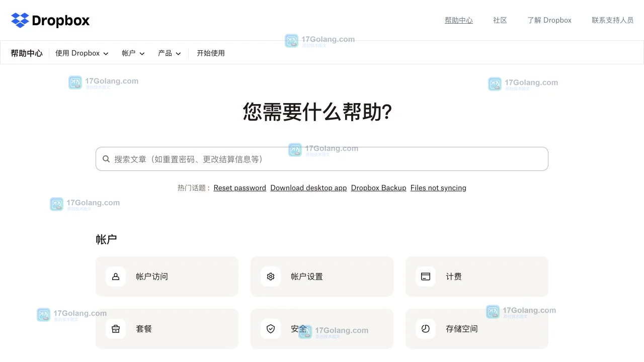Click the shield icon on 安全 card
The image size is (644, 362).
271,329
